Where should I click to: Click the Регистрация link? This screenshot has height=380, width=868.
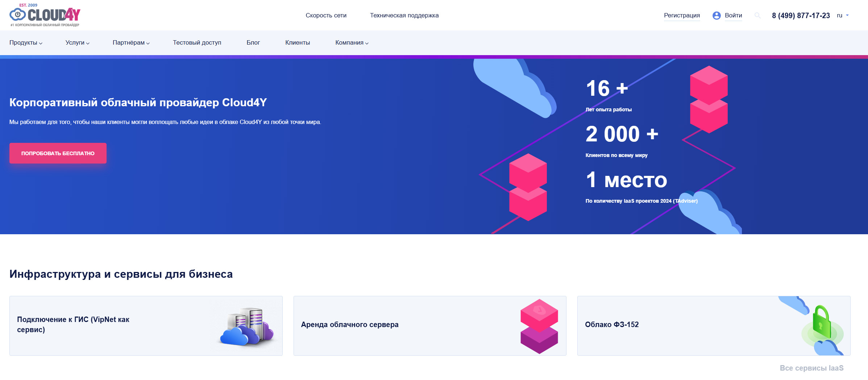point(682,15)
